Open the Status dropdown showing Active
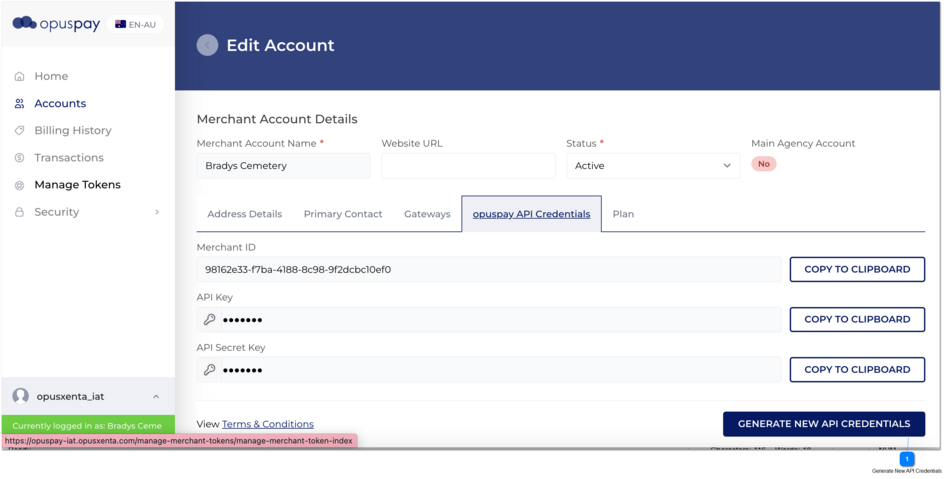Screen dimensions: 947x479 click(653, 166)
